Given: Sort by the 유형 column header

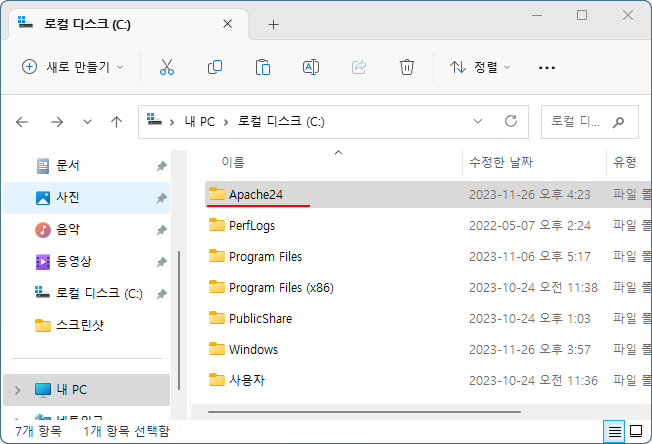Looking at the screenshot, I should tap(625, 162).
